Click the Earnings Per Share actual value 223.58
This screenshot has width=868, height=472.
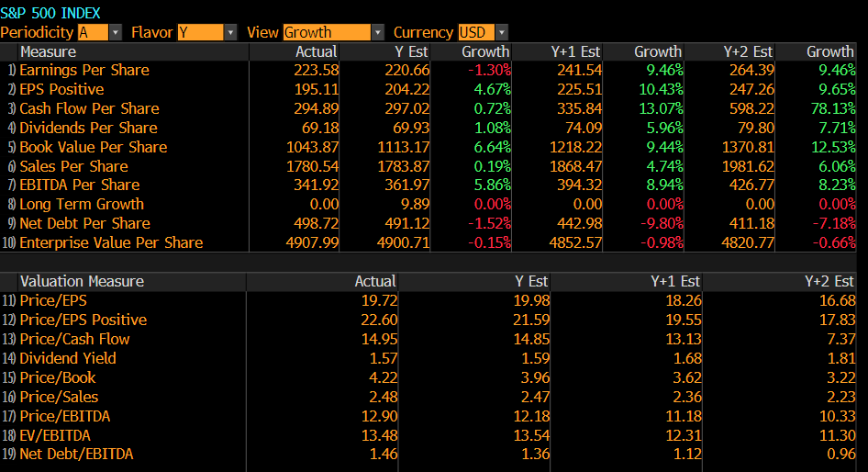pos(316,71)
